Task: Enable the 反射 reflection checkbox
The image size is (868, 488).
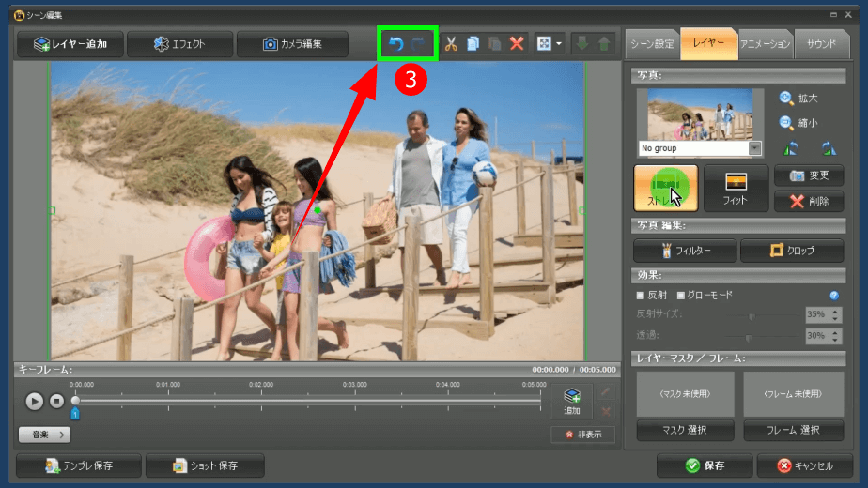Action: point(640,295)
